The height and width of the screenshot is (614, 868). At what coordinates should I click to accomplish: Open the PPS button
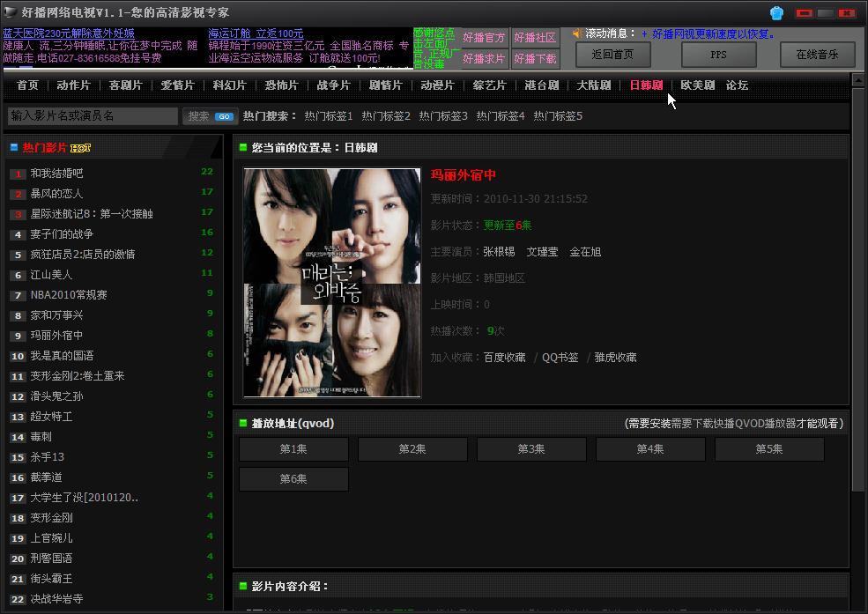(x=718, y=55)
